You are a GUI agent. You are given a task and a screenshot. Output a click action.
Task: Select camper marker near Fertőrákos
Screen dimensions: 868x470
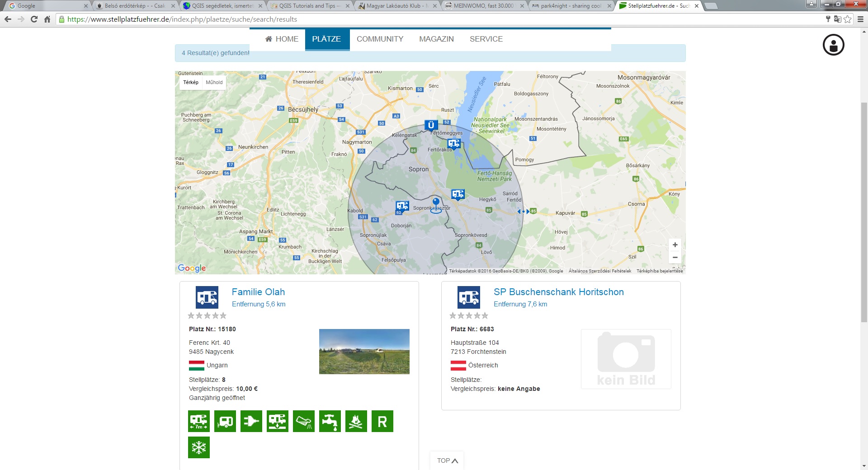click(x=454, y=144)
